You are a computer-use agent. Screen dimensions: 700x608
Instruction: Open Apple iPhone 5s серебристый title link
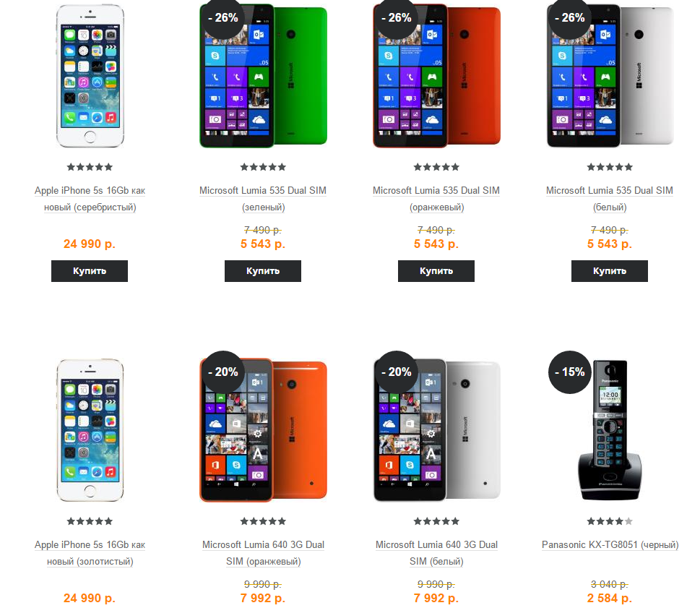(x=90, y=199)
